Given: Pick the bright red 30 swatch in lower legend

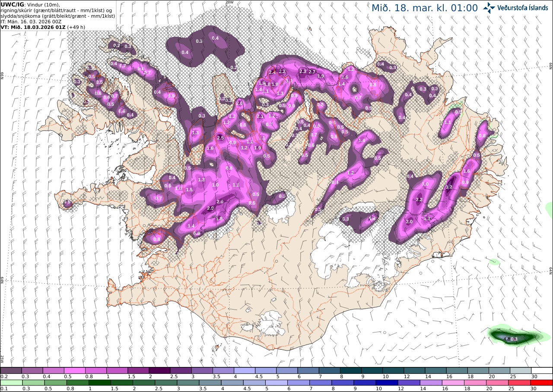Looking at the screenshot, I should (x=541, y=383).
